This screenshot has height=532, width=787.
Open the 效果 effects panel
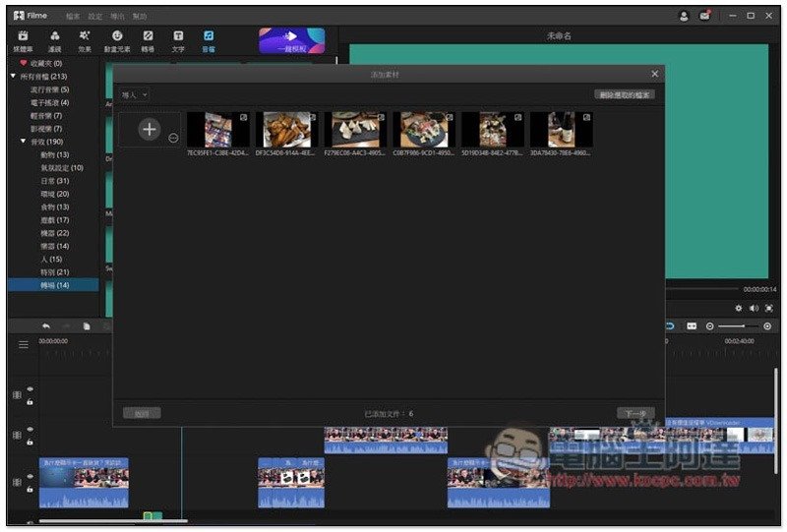[85, 39]
